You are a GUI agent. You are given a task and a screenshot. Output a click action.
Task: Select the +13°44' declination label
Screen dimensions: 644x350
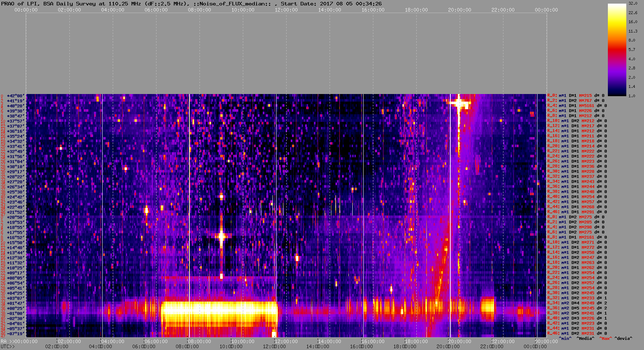point(16,253)
